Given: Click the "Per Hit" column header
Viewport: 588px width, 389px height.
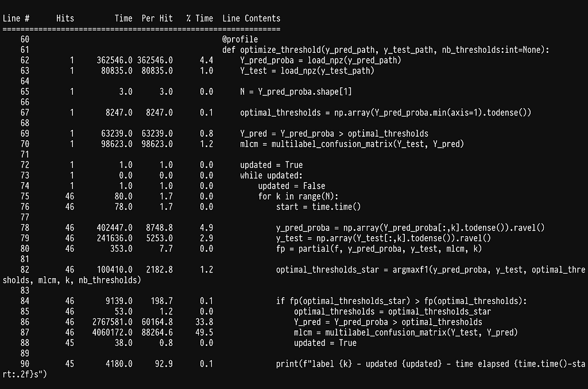Looking at the screenshot, I should coord(157,18).
